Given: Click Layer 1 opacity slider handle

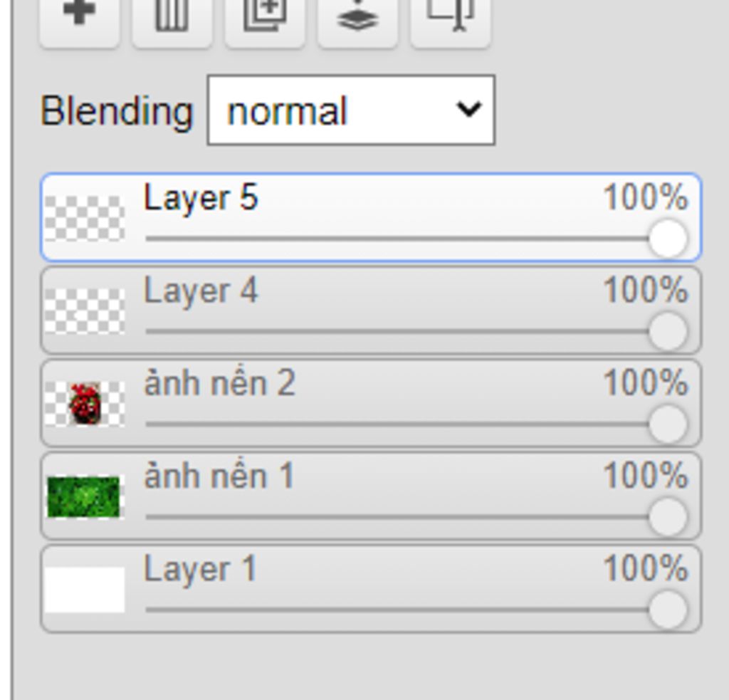Looking at the screenshot, I should click(668, 610).
